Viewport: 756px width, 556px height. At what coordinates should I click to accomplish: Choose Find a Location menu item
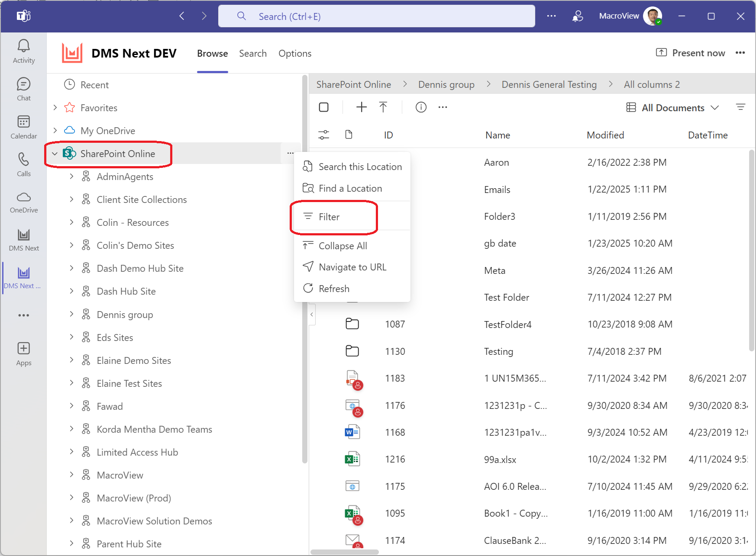coord(352,188)
